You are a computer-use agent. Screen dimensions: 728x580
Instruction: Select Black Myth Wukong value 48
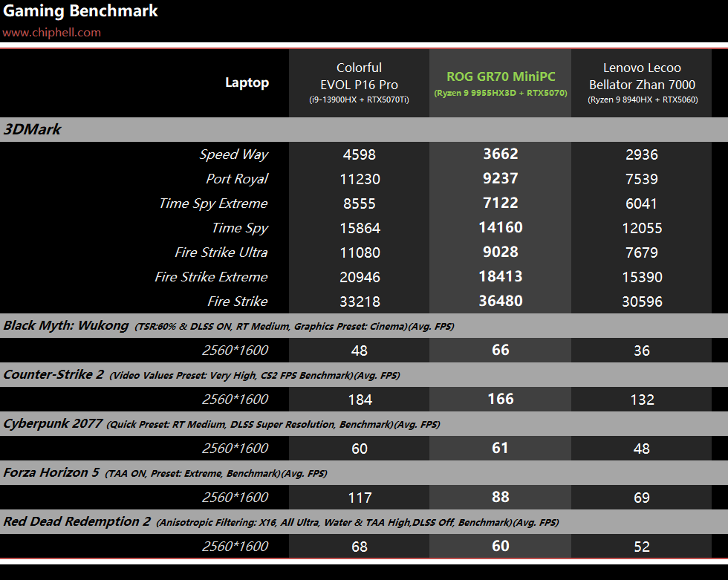(360, 351)
